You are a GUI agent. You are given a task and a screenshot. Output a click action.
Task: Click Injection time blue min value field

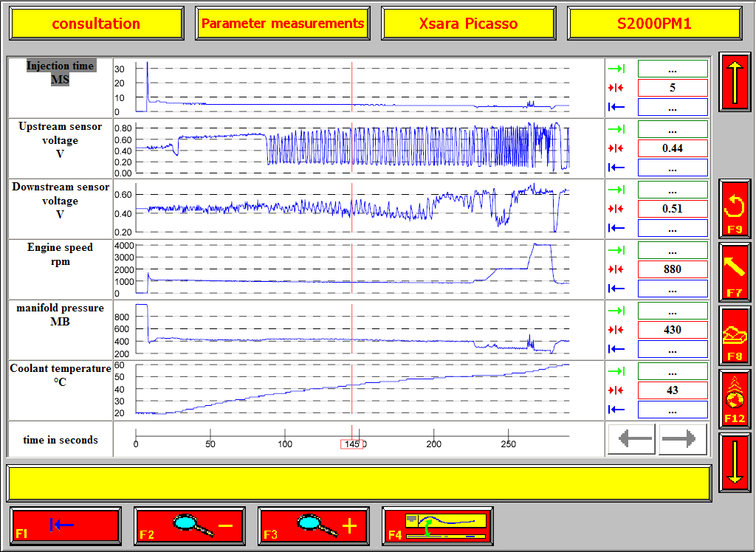[673, 107]
